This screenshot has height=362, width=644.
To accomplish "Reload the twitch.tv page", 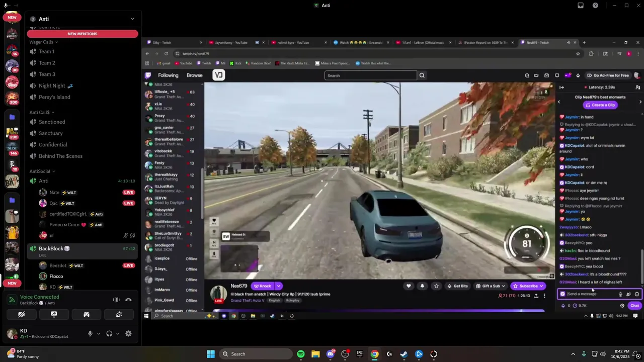I will point(166,53).
